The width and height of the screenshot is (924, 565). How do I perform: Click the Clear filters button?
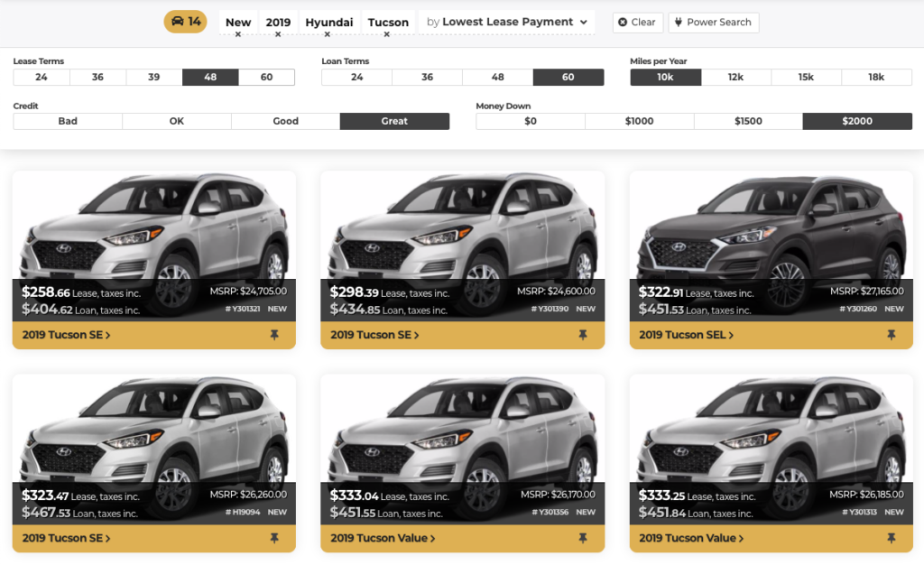tap(637, 23)
